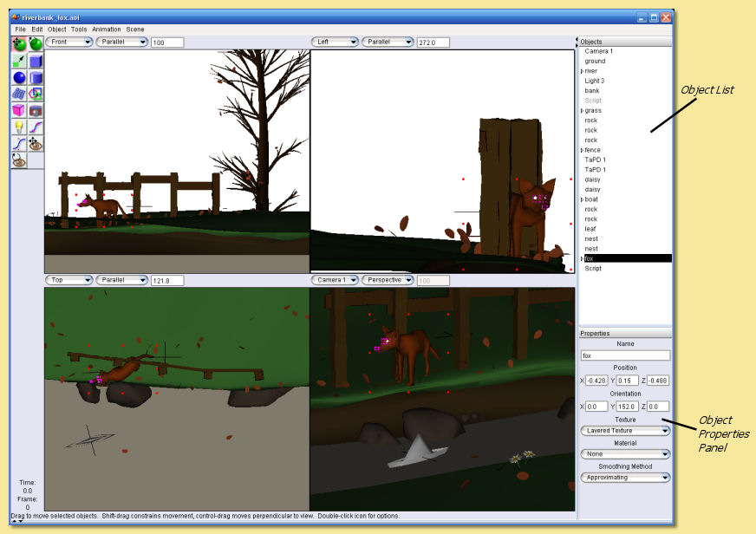Select the Create Camera tool
Viewport: 756px width, 534px height.
pyautogui.click(x=36, y=110)
